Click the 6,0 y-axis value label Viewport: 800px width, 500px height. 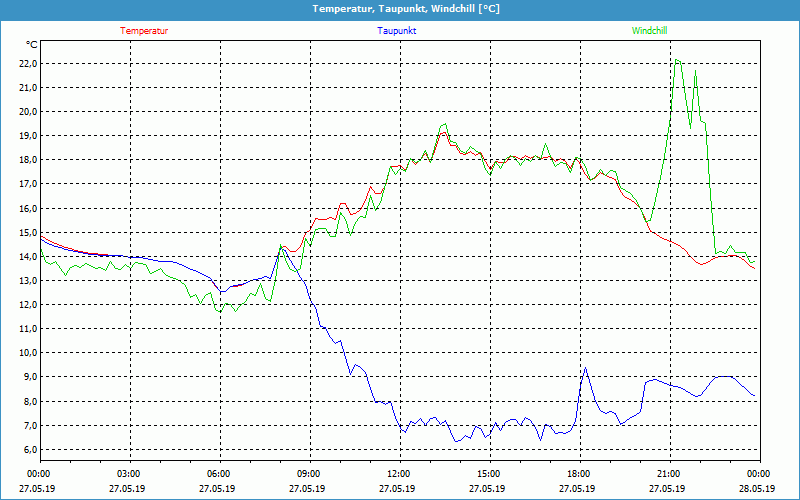coord(30,450)
